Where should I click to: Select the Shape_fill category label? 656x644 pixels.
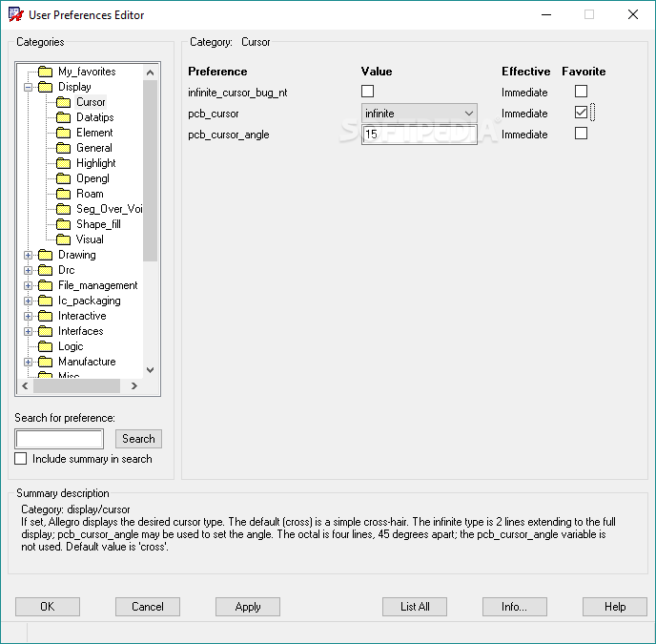click(98, 224)
